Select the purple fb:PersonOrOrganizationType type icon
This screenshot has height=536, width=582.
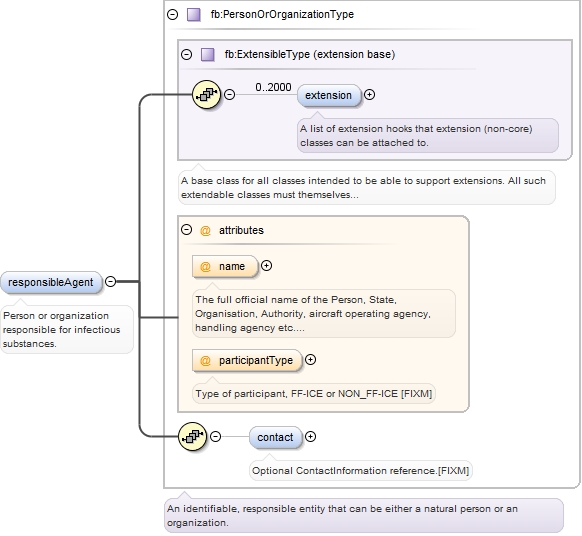pos(193,14)
